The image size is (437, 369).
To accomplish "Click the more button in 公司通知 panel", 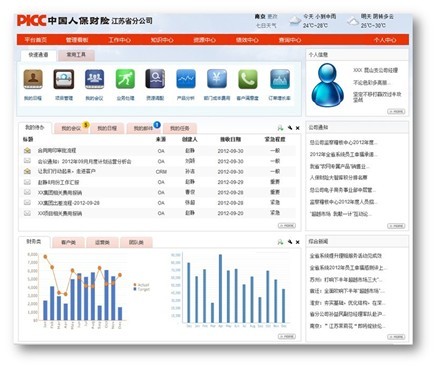I will pos(396,226).
